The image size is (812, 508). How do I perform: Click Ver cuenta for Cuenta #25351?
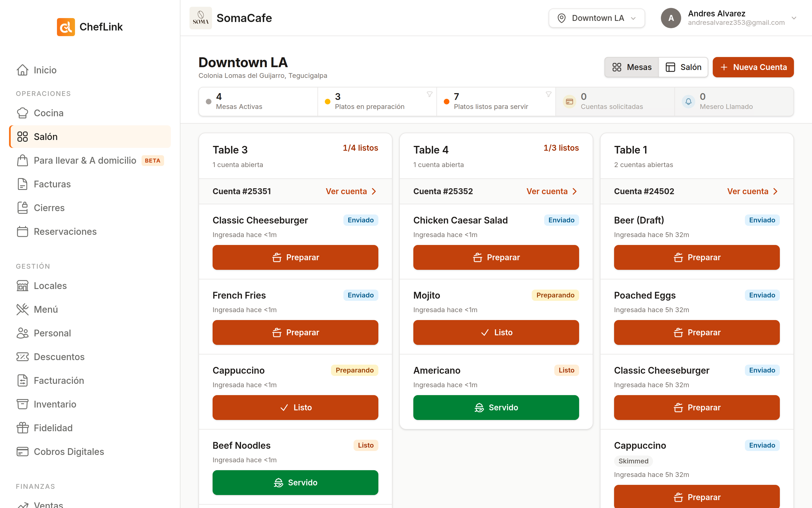[351, 191]
